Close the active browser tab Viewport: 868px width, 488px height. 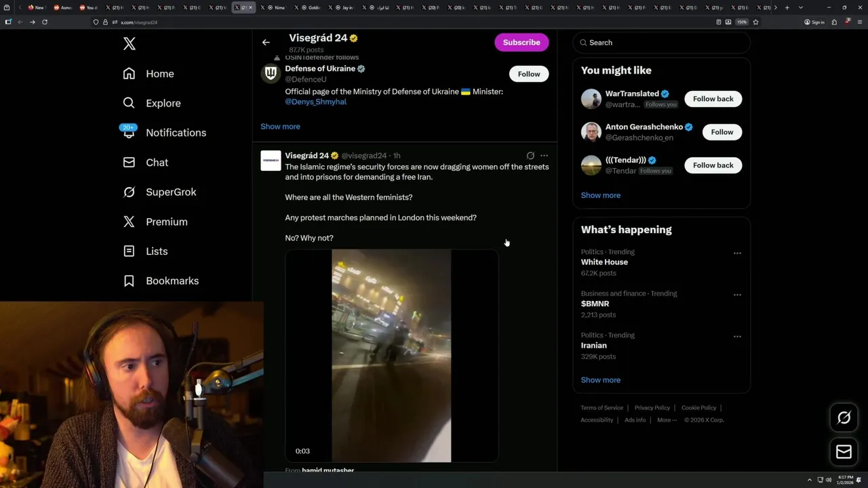(250, 7)
